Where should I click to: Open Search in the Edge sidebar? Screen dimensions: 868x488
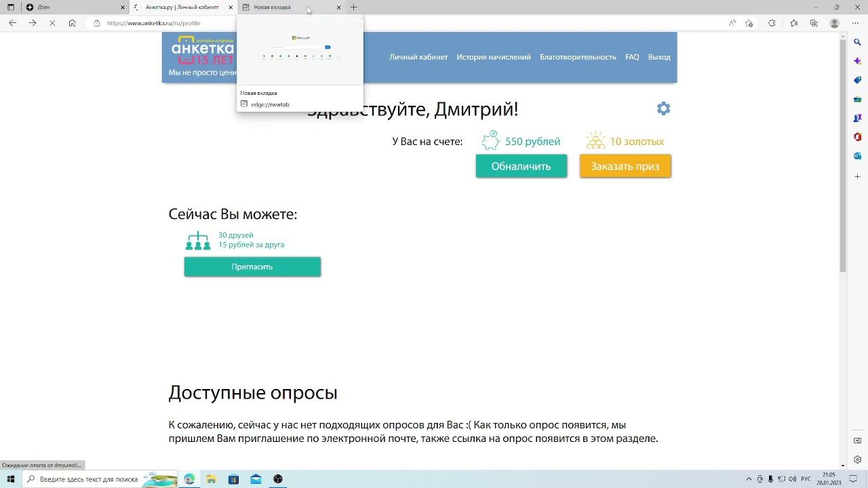point(857,42)
